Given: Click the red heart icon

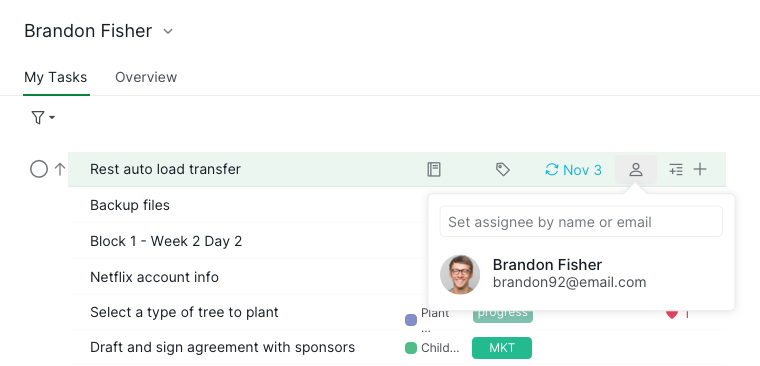Looking at the screenshot, I should pos(672,315).
